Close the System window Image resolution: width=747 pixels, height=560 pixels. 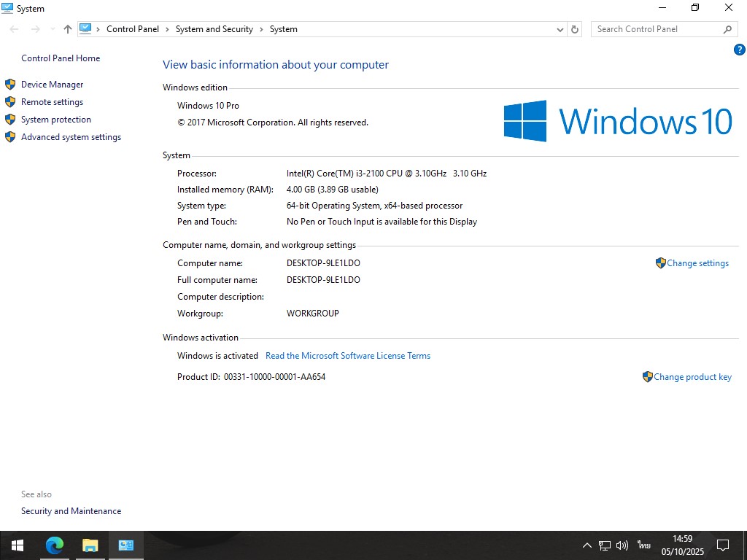[729, 7]
